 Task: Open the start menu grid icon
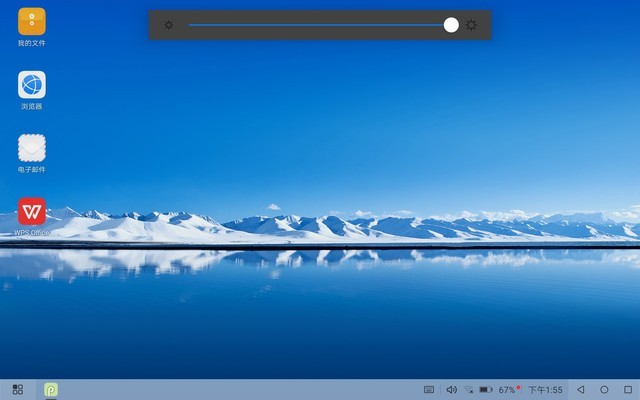click(x=18, y=389)
